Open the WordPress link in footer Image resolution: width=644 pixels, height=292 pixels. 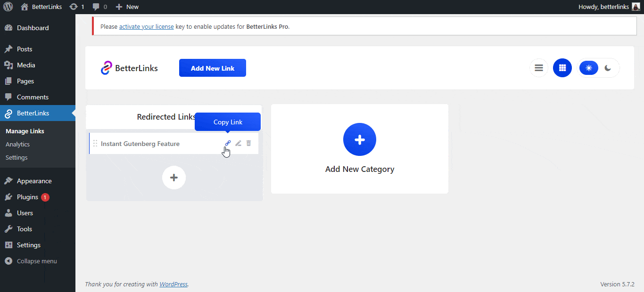[x=173, y=284]
